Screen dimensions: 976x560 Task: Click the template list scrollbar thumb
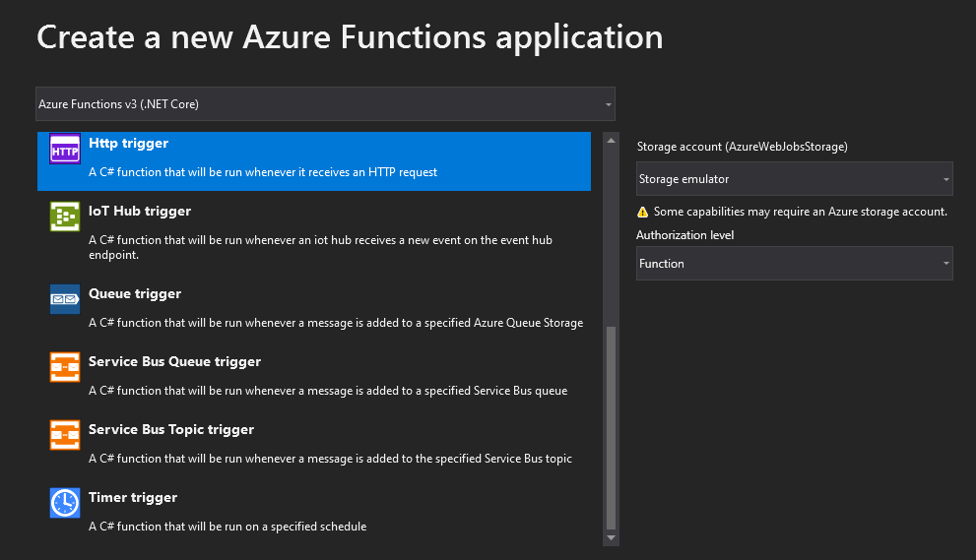point(612,427)
